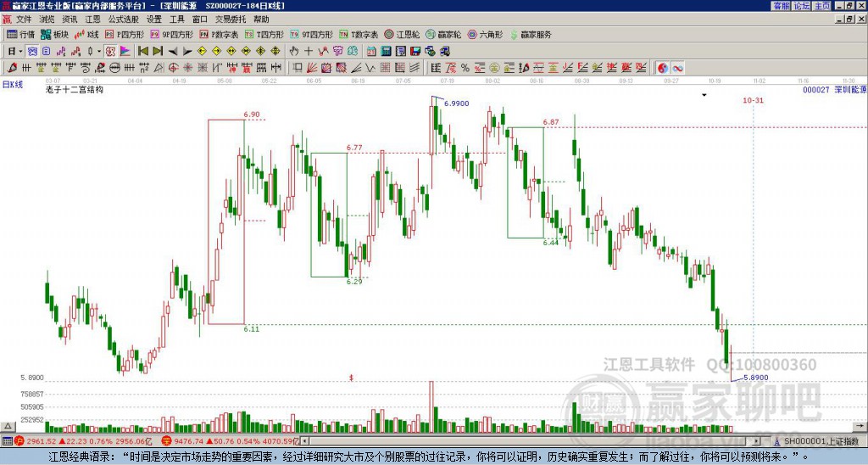Click the red 沪 index status icon

click(19, 441)
